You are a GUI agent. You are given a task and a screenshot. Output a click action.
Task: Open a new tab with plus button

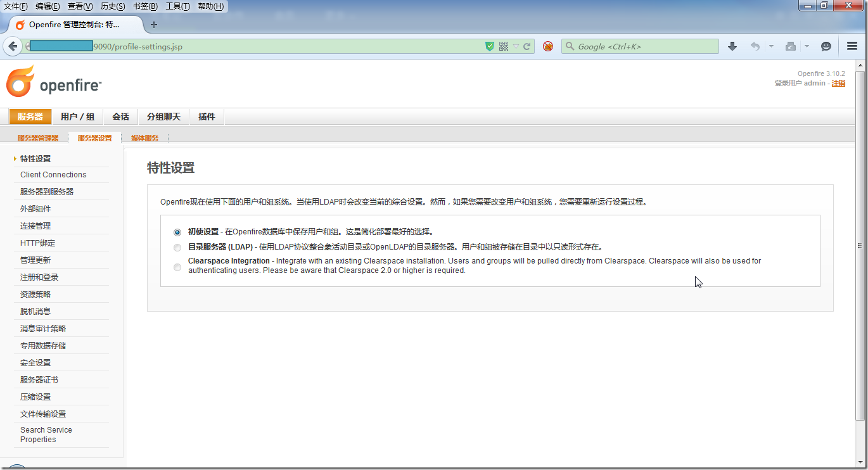tap(153, 25)
